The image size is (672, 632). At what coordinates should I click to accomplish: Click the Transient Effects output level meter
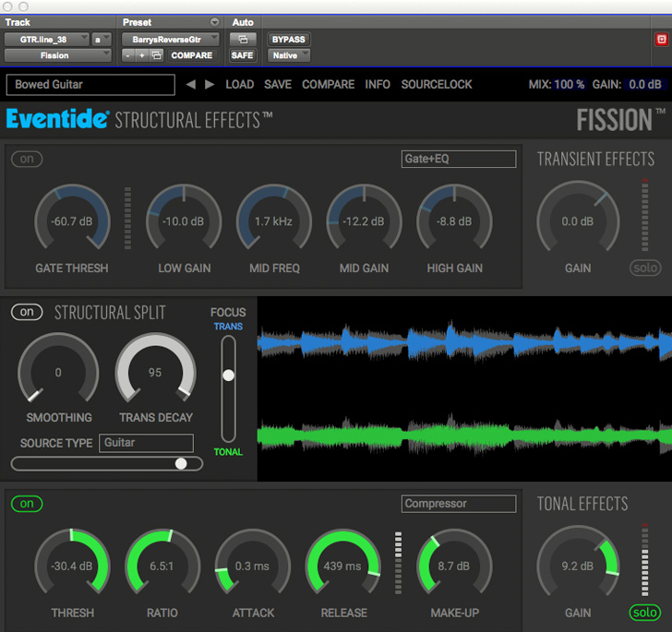pos(645,215)
